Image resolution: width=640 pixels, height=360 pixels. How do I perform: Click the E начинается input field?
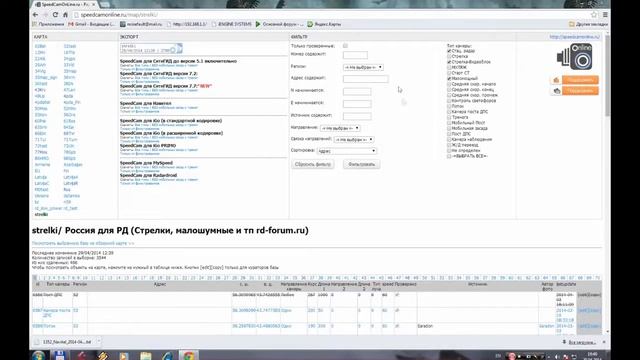[357, 104]
